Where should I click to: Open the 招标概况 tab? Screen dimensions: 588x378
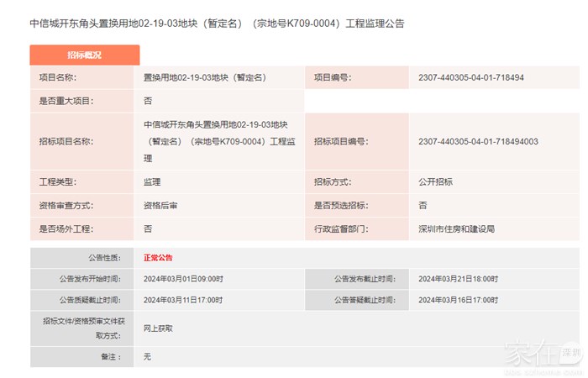(x=84, y=55)
